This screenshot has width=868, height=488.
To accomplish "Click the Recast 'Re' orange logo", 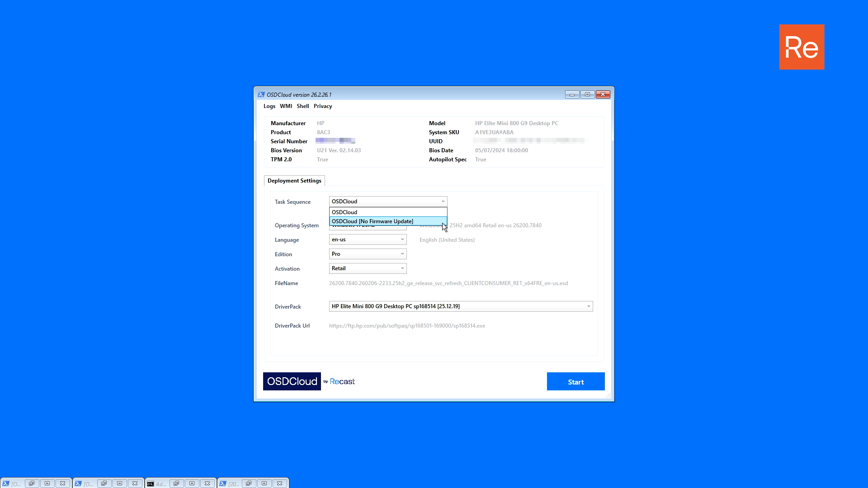I will tap(802, 47).
